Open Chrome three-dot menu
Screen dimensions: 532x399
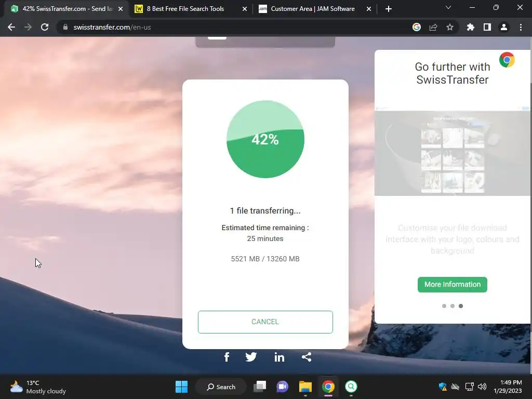point(521,27)
